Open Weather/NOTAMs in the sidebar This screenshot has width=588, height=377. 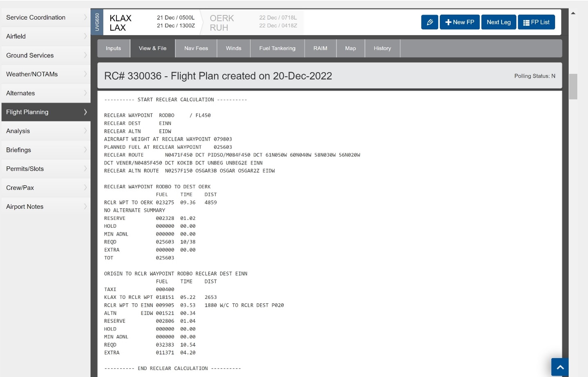point(46,74)
